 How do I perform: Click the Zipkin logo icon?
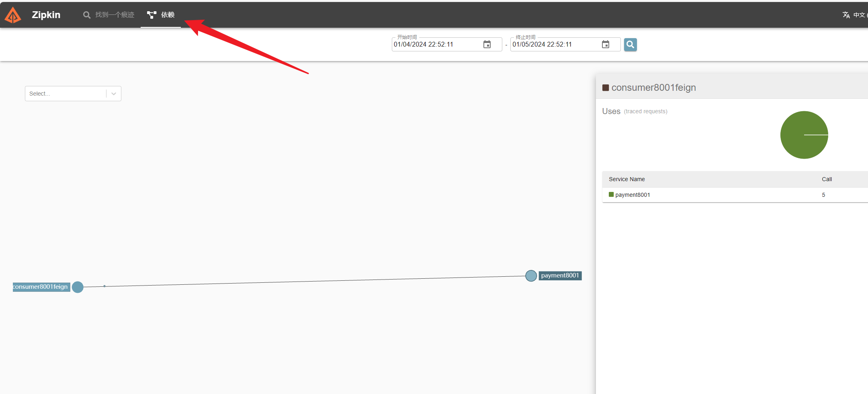pos(13,15)
